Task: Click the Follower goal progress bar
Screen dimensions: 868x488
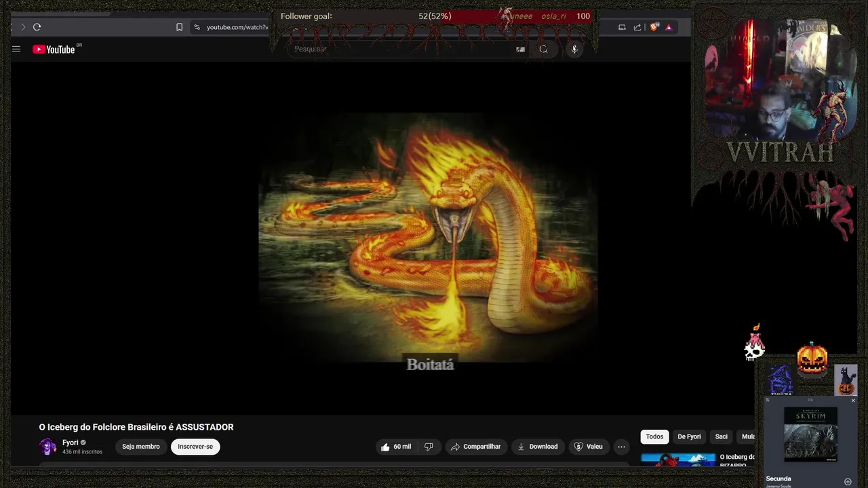Action: tap(434, 16)
